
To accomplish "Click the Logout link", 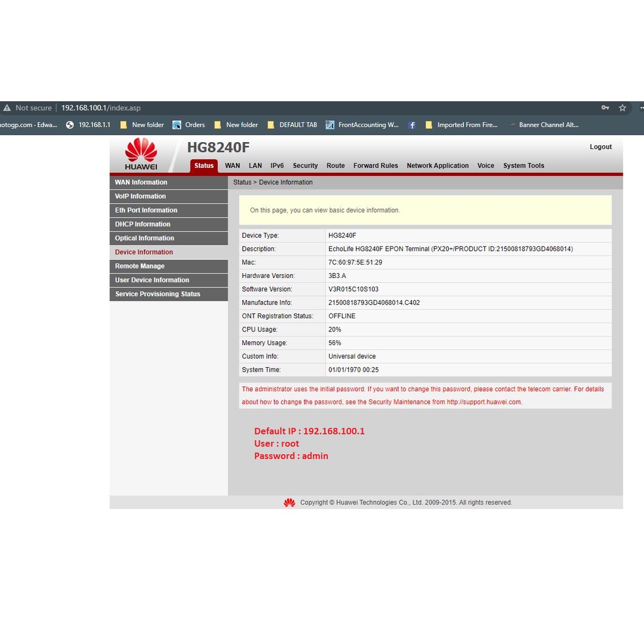I will pos(600,147).
